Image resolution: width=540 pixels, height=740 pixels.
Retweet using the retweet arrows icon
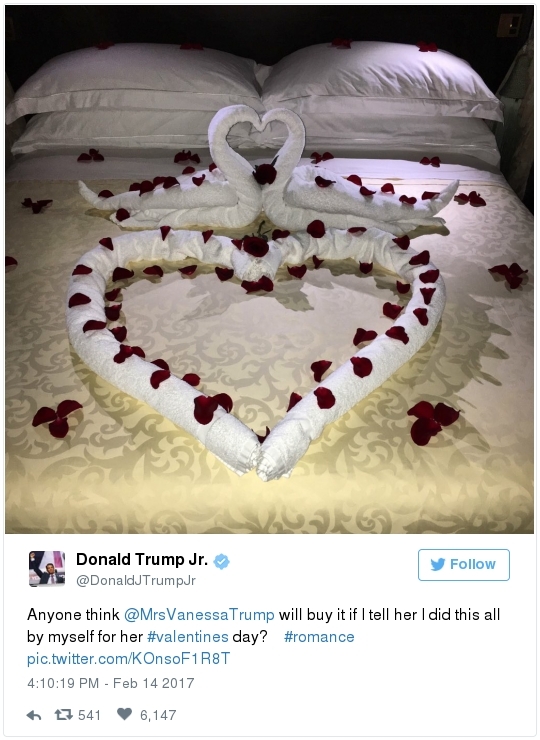point(63,715)
